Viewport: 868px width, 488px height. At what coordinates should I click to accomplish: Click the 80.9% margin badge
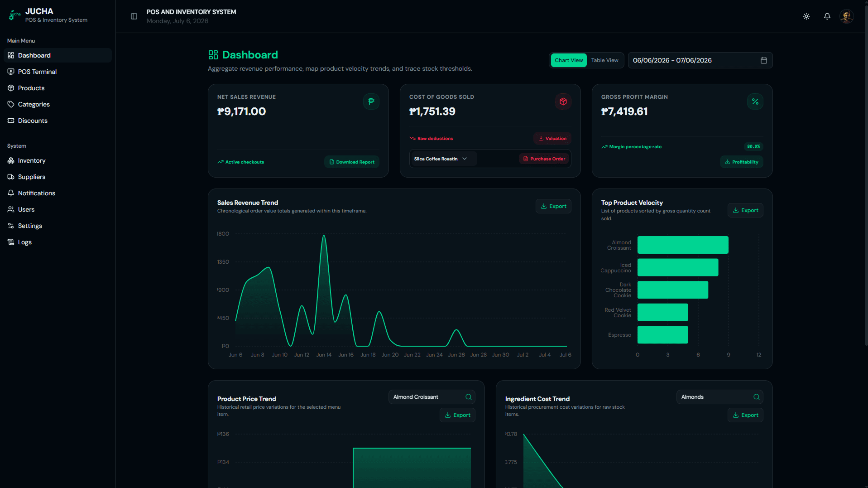[753, 146]
